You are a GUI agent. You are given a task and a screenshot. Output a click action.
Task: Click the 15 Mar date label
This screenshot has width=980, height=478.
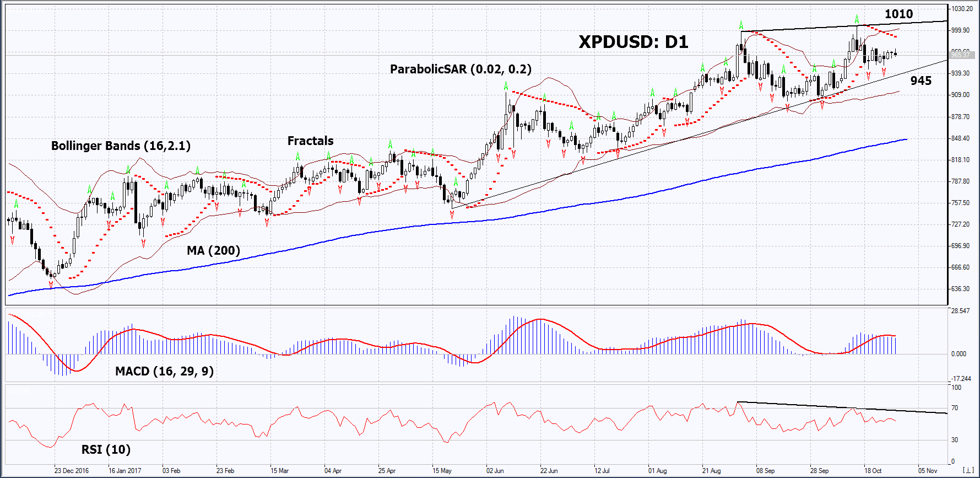tap(279, 471)
